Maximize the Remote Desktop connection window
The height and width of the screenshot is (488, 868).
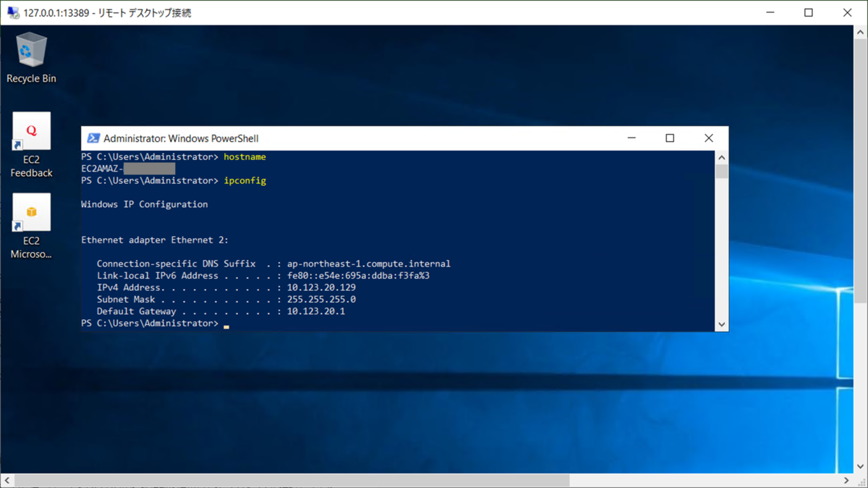(809, 13)
